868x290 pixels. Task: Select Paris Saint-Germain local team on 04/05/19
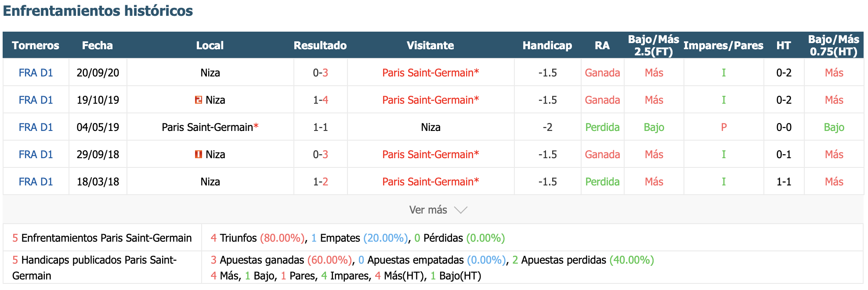(210, 127)
